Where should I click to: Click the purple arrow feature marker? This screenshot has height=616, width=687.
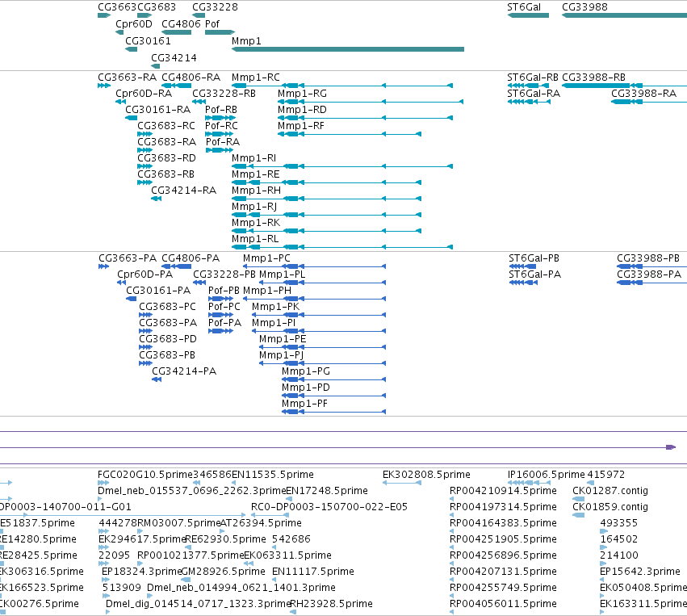click(671, 447)
